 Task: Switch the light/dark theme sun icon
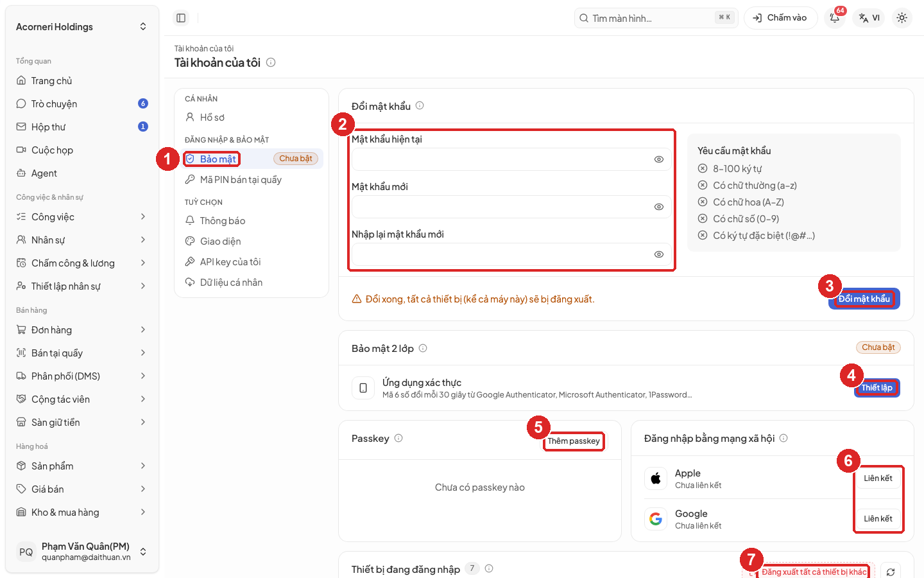pyautogui.click(x=902, y=18)
